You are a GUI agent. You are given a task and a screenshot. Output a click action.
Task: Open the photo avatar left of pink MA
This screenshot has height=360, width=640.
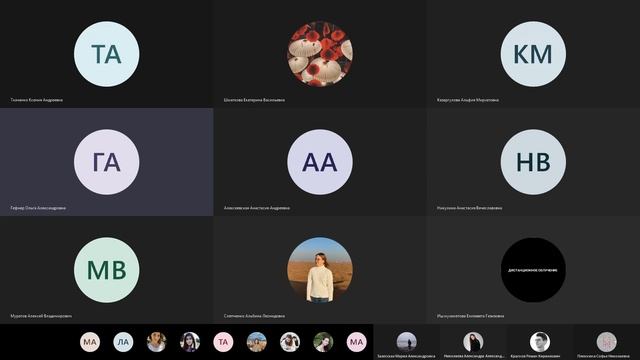click(323, 342)
